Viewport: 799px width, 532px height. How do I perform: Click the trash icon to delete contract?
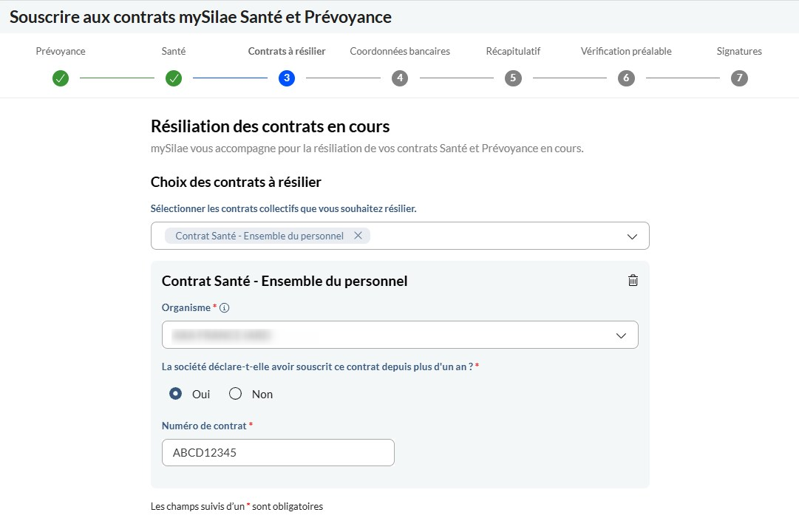(633, 281)
